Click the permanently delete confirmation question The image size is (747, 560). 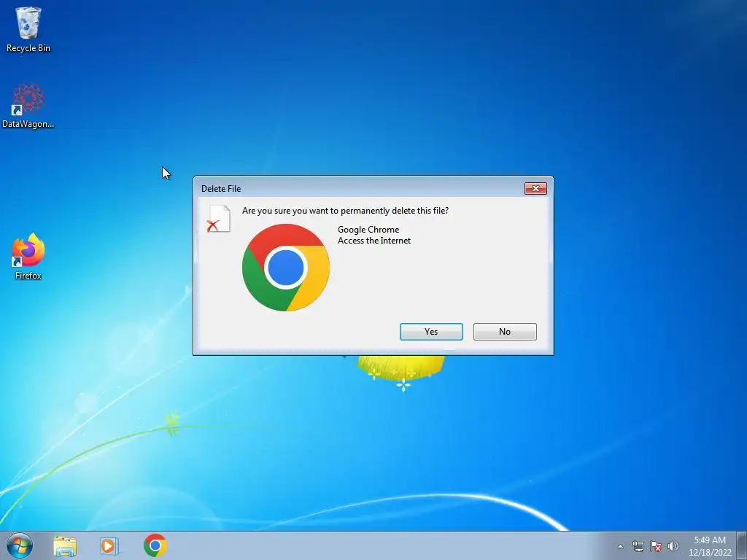[345, 211]
